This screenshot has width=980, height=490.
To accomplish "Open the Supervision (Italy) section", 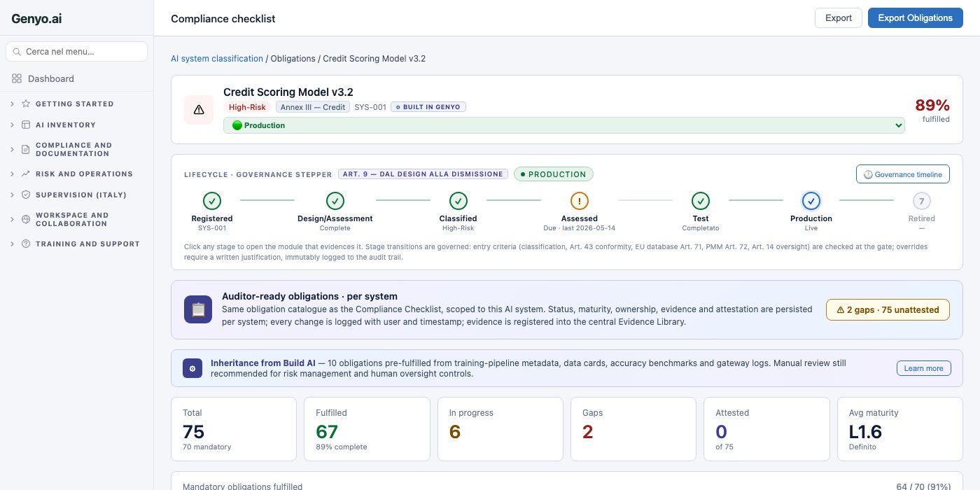I will [77, 195].
